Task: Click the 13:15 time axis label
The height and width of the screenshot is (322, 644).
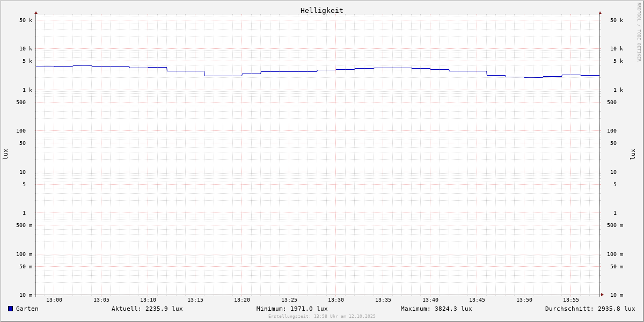Action: tap(195, 300)
